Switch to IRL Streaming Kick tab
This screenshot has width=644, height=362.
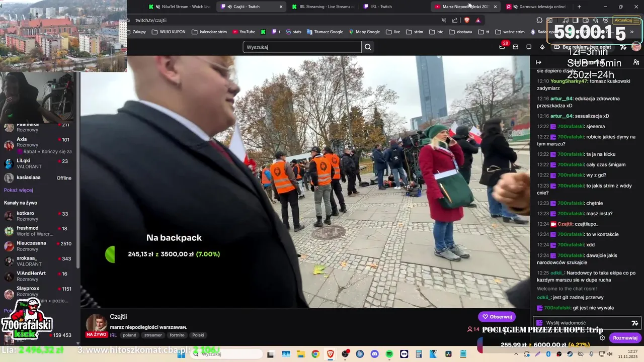pyautogui.click(x=323, y=7)
